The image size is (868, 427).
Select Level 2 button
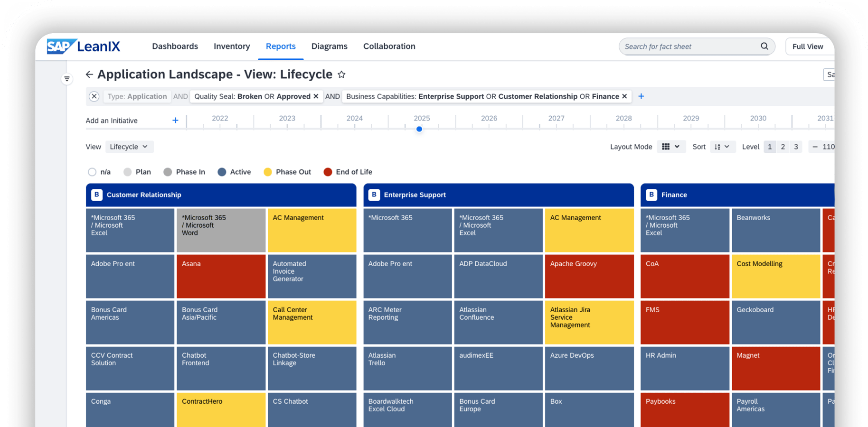click(783, 147)
